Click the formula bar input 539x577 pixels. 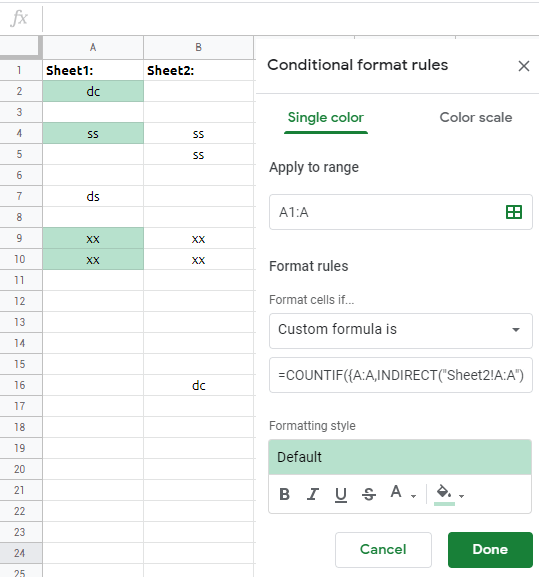pyautogui.click(x=291, y=18)
